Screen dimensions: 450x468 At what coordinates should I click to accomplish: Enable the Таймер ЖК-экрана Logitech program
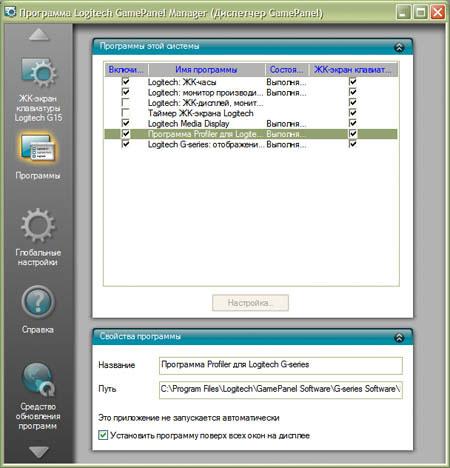125,112
